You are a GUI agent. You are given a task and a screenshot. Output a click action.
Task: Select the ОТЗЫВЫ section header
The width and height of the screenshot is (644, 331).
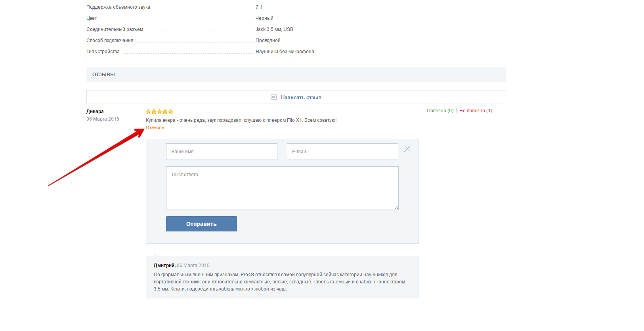tap(296, 75)
